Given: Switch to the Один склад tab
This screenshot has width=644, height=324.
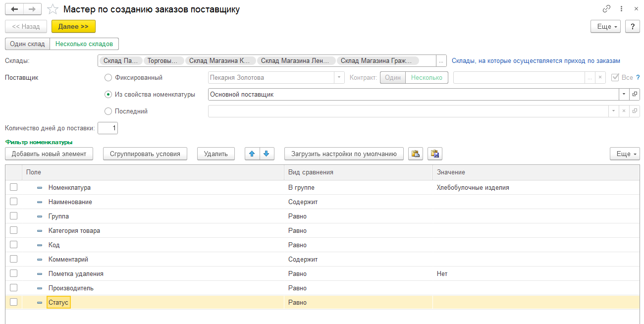Looking at the screenshot, I should 27,44.
